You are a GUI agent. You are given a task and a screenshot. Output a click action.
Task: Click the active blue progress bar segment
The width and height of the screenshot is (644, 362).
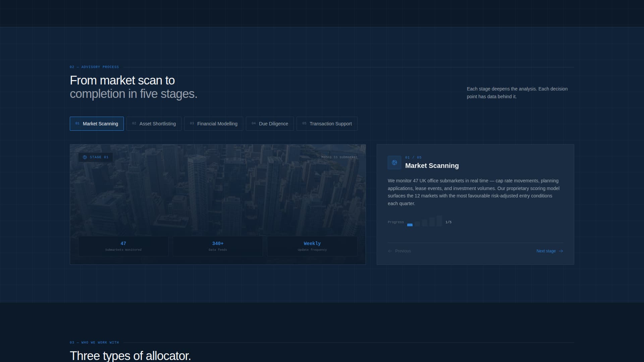(410, 225)
